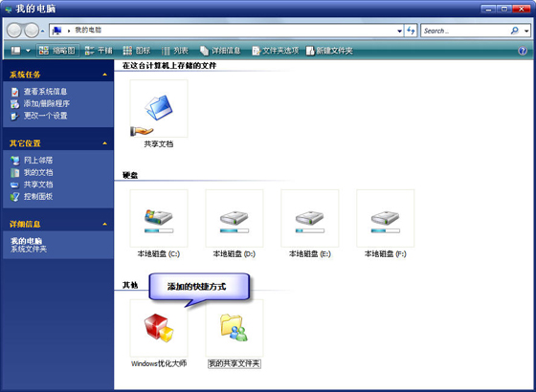Click the computer icon in the address bar
Image resolution: width=536 pixels, height=392 pixels.
(x=56, y=31)
